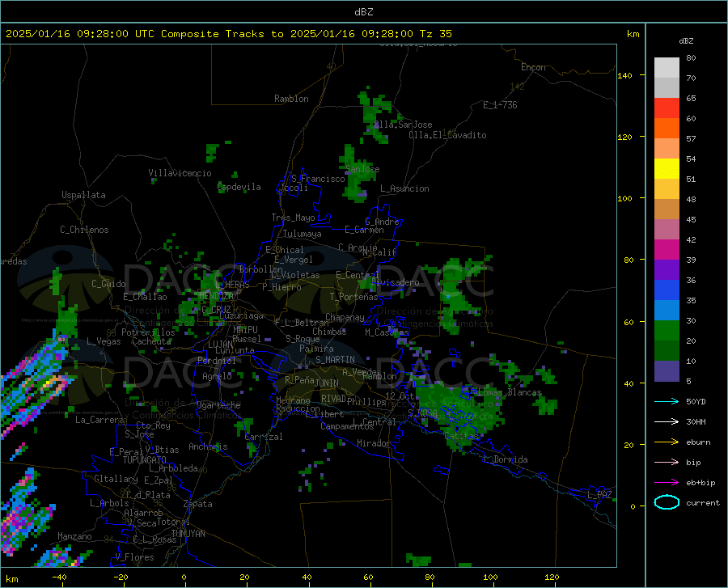The width and height of the screenshot is (728, 588).
Task: Click the Potrerillos map label
Action: tap(148, 332)
